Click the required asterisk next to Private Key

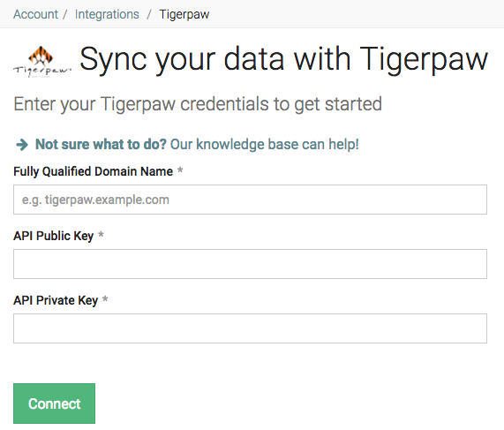[x=105, y=298]
